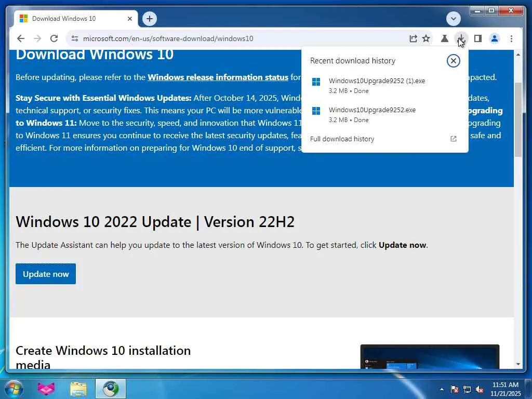Image resolution: width=532 pixels, height=399 pixels.
Task: Open Windows Explorer from the taskbar
Action: tap(78, 389)
